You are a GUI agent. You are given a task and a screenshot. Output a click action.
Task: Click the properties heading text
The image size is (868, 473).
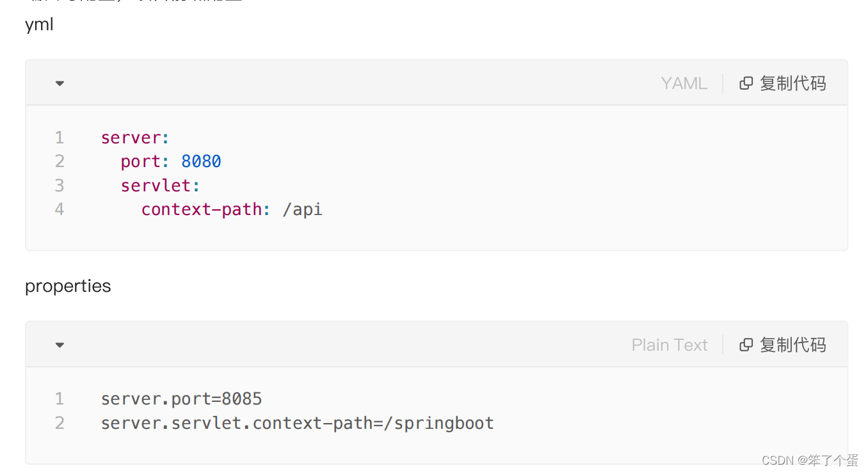(67, 286)
